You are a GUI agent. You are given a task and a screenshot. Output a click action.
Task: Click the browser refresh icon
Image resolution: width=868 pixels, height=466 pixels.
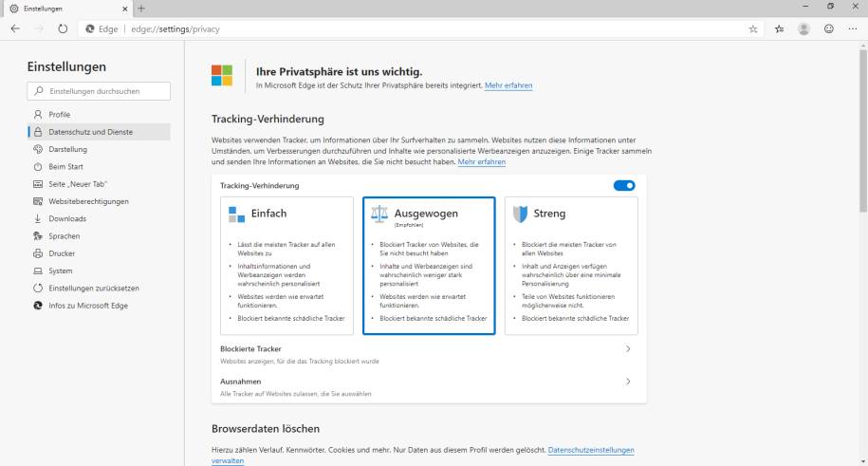[63, 29]
